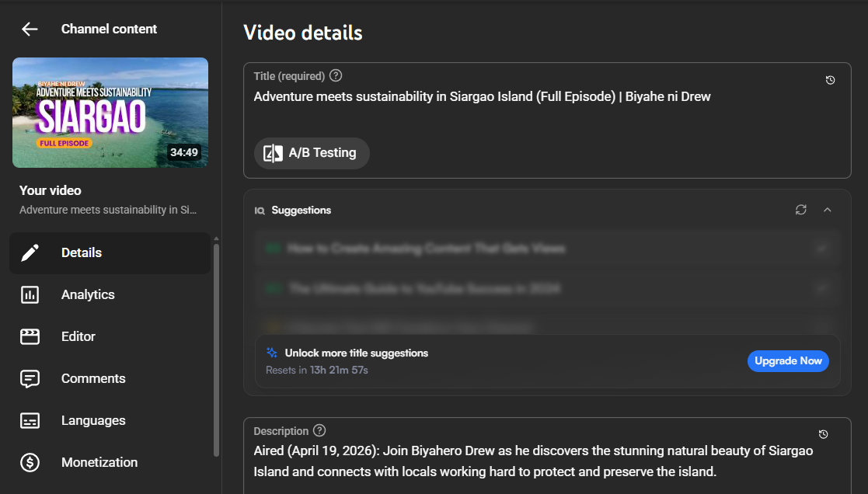Click the sparkle icon beside Unlock suggestions
This screenshot has width=868, height=494.
point(272,353)
